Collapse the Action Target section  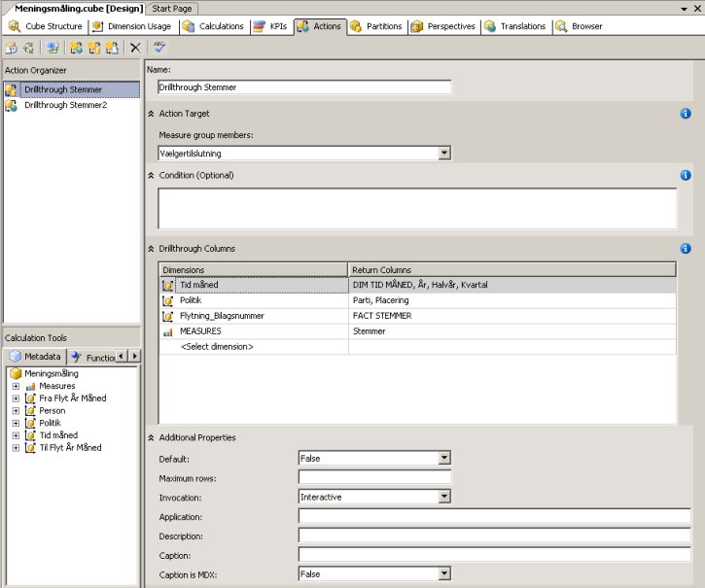coord(151,114)
